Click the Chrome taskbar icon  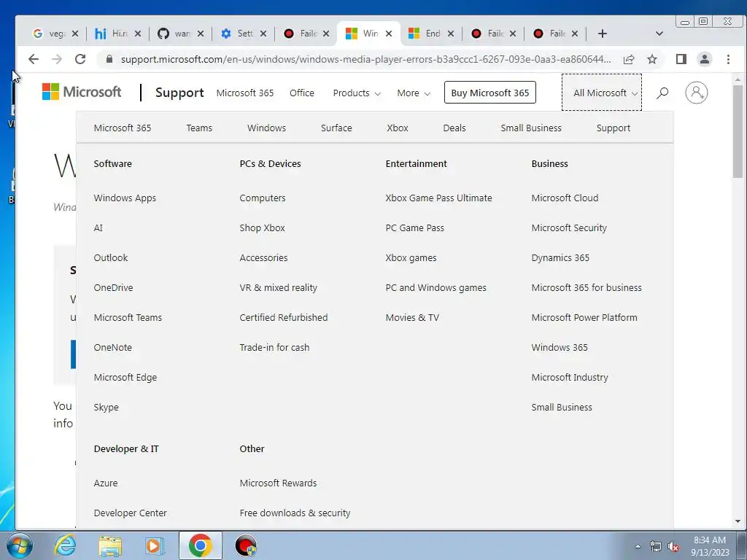point(200,545)
